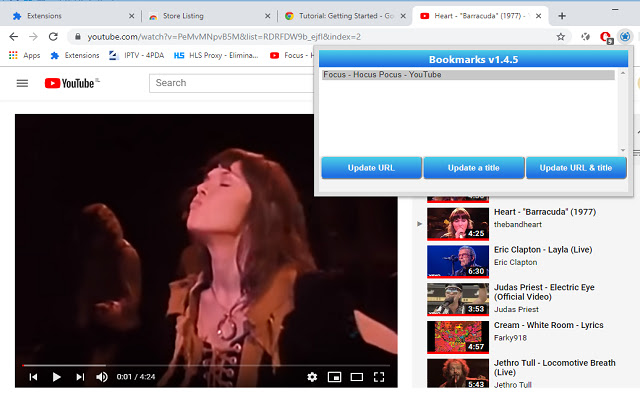
Task: Click the red extension icon with badge
Action: [x=606, y=37]
